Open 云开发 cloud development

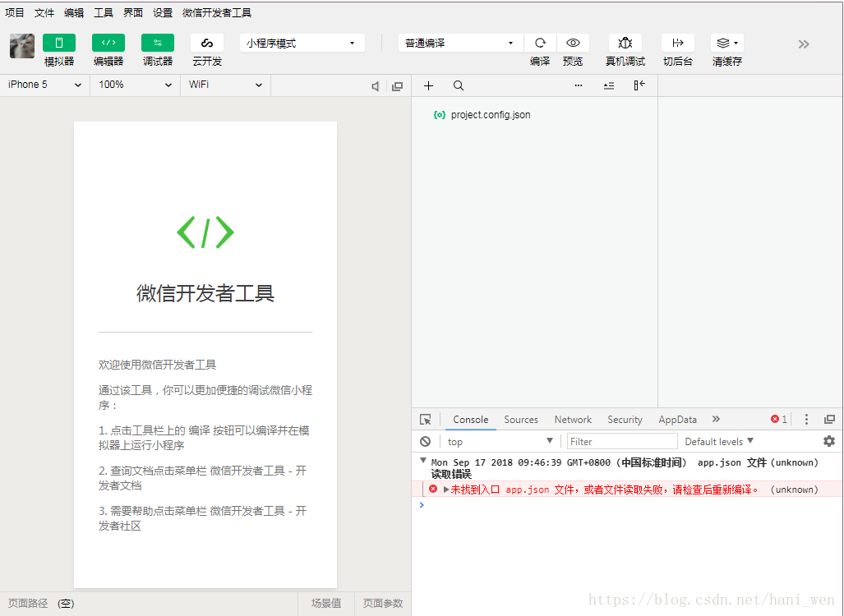207,43
